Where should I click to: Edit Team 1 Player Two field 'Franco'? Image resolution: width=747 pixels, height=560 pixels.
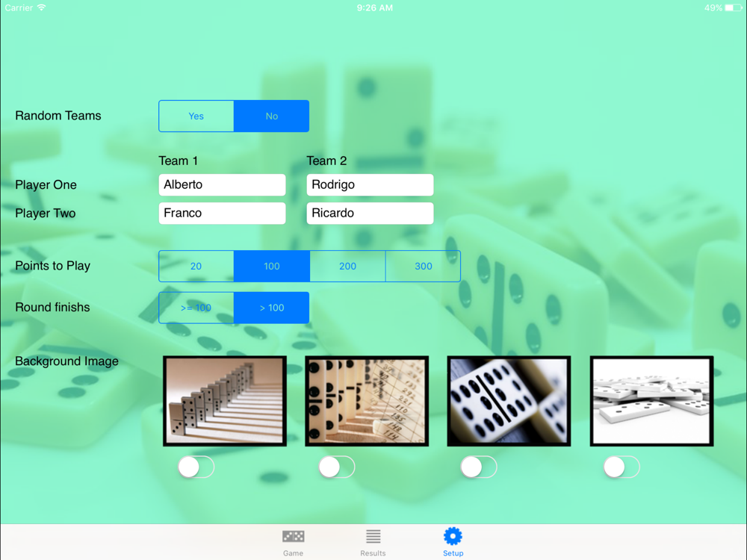pos(222,214)
